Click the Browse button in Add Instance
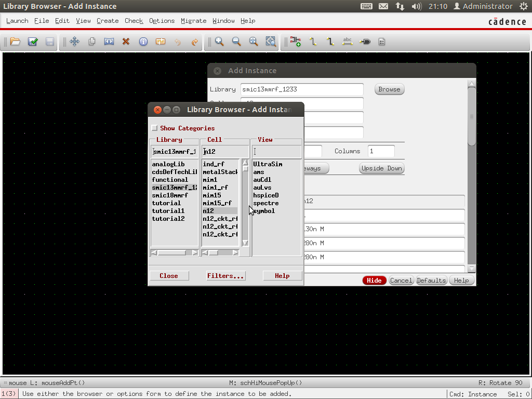Screen dimensions: 532x399 (x=389, y=89)
